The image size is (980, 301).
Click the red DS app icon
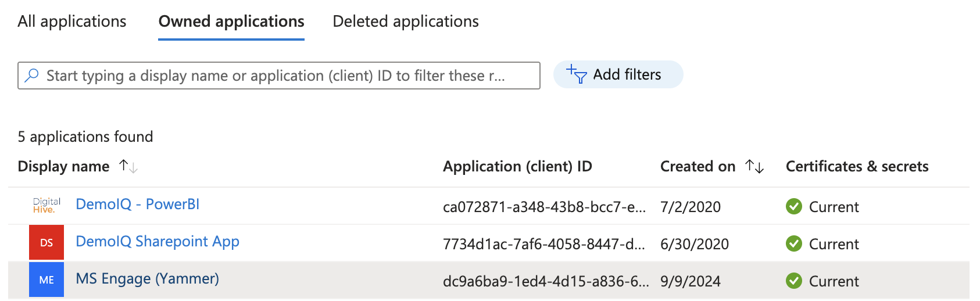[x=47, y=243]
